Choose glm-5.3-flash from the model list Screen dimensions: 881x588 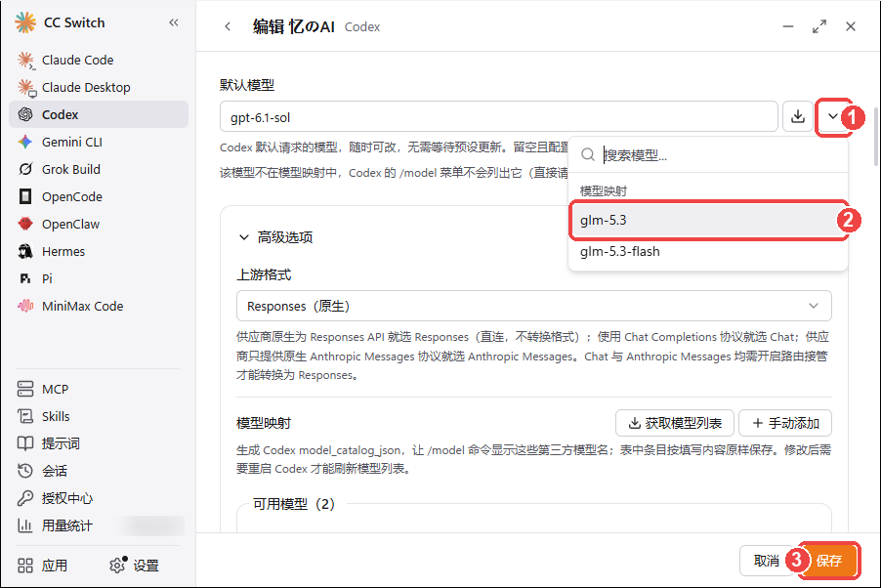(708, 251)
